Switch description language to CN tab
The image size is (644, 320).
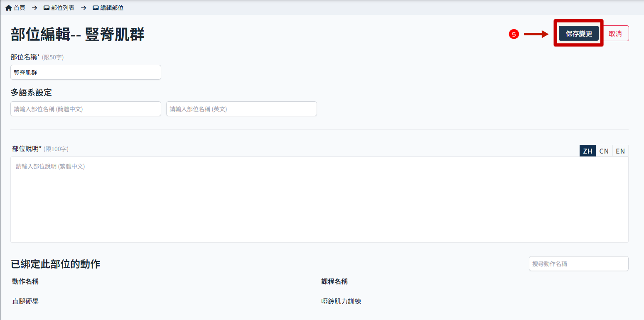coord(604,151)
